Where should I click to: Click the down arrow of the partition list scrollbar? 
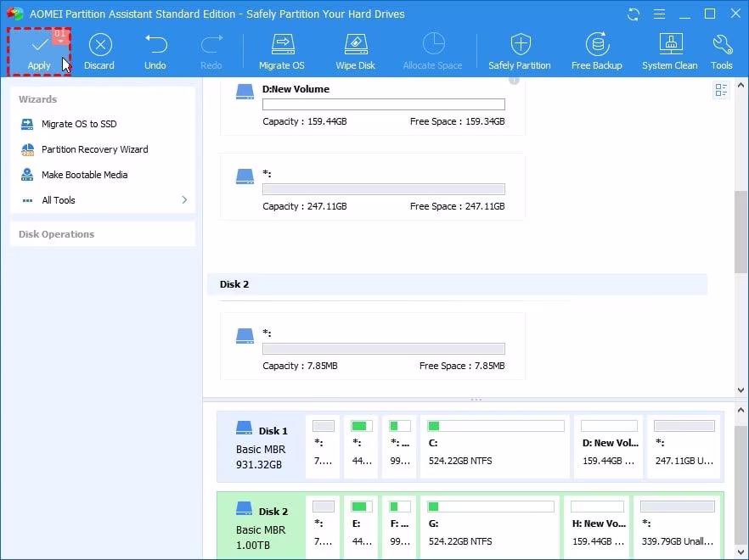click(x=741, y=390)
